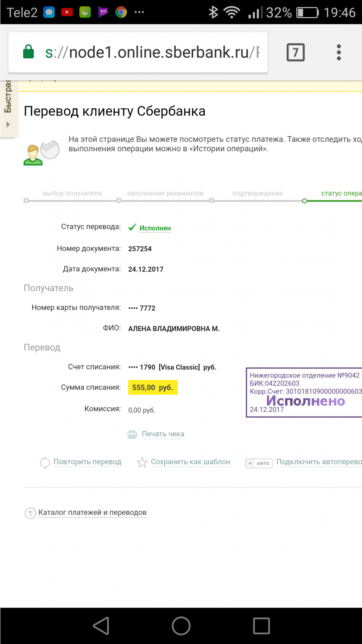Viewport: 362px width, 644px height.
Task: Tap the battery indicator icon
Action: coord(307,13)
